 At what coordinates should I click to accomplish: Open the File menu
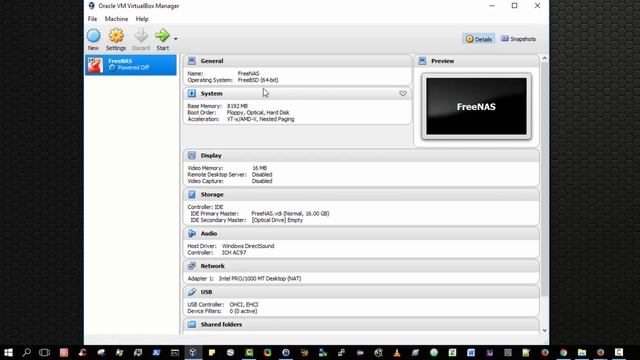coord(93,19)
